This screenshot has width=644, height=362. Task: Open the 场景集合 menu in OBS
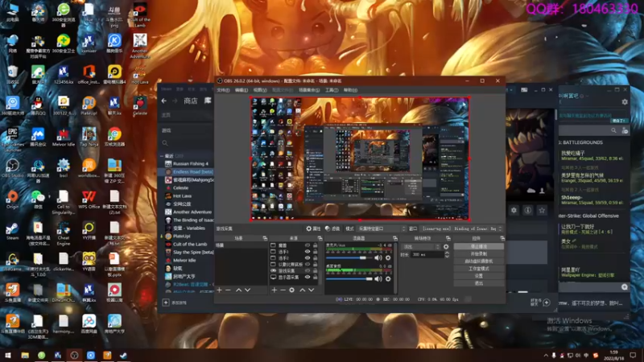(309, 90)
